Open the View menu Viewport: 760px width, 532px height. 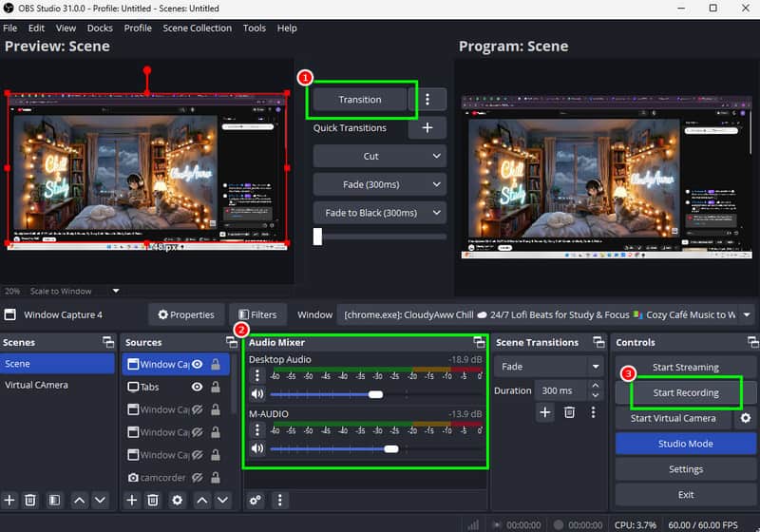tap(66, 28)
